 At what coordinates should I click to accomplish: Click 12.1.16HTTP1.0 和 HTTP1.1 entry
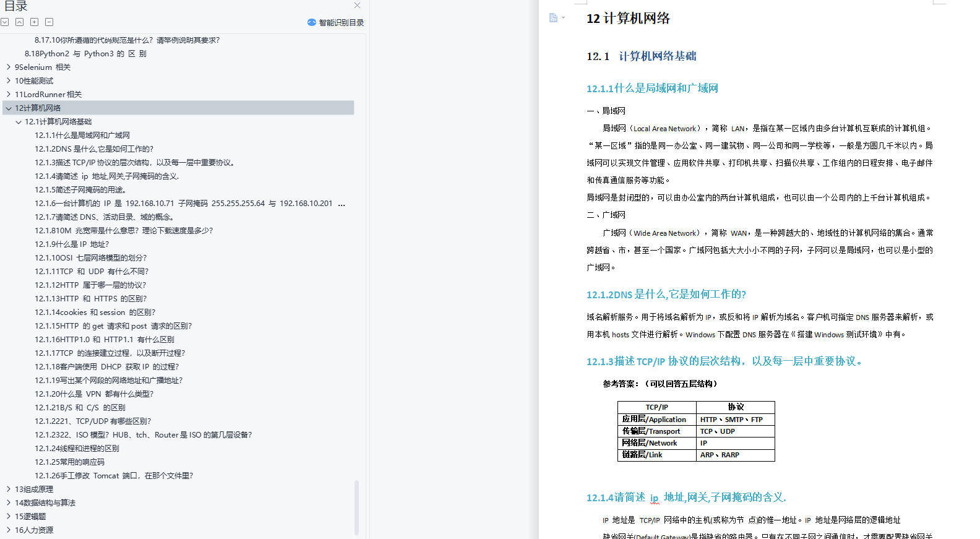(105, 339)
